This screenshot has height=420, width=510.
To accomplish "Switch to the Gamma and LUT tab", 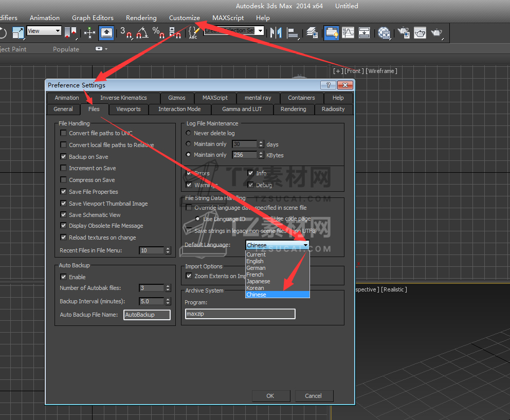I will [x=242, y=109].
